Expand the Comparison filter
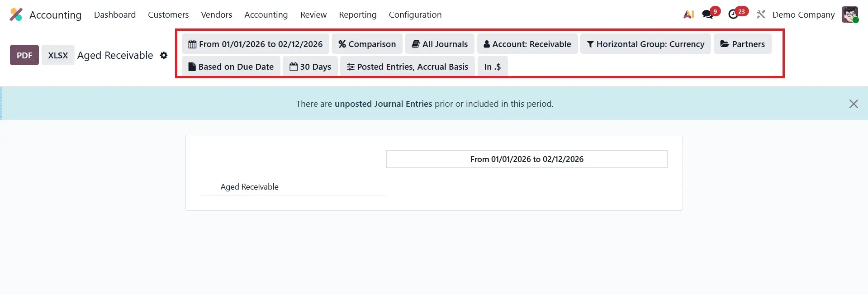Screen dimensions: 868x295 367,44
